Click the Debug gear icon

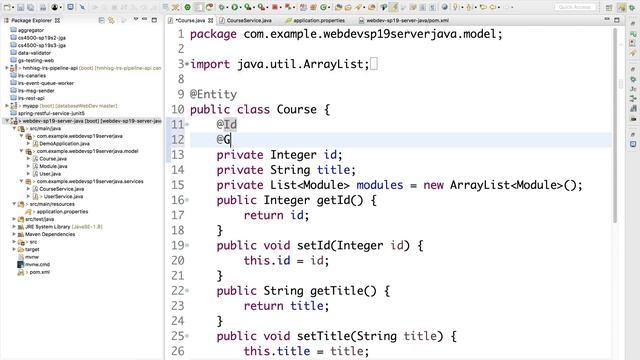[222, 7]
